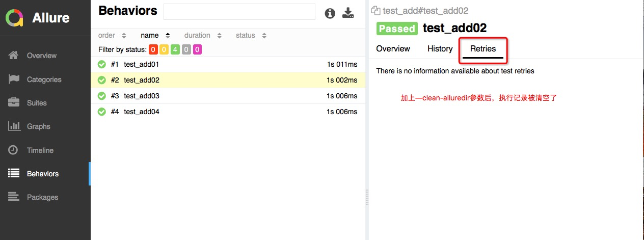Sort by the status column
The image size is (644, 240).
(251, 35)
